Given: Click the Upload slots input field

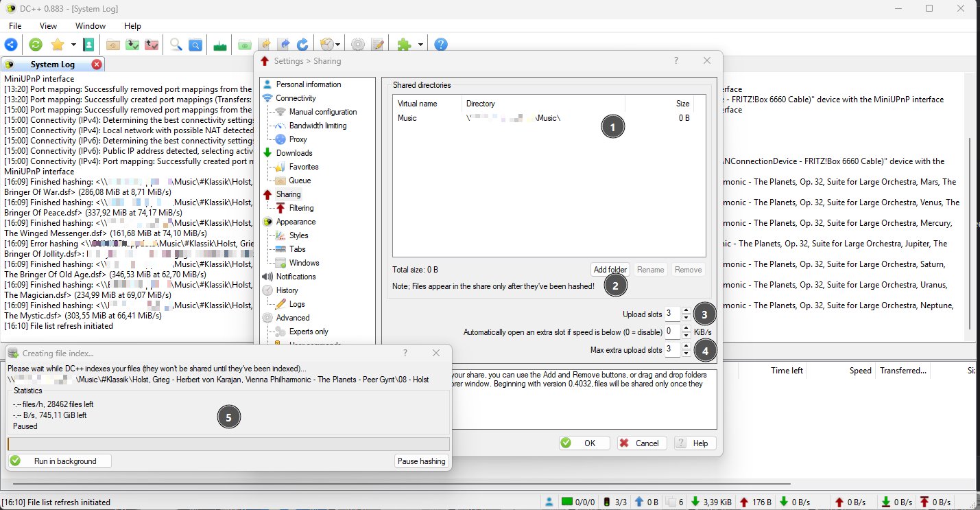Looking at the screenshot, I should pyautogui.click(x=673, y=314).
